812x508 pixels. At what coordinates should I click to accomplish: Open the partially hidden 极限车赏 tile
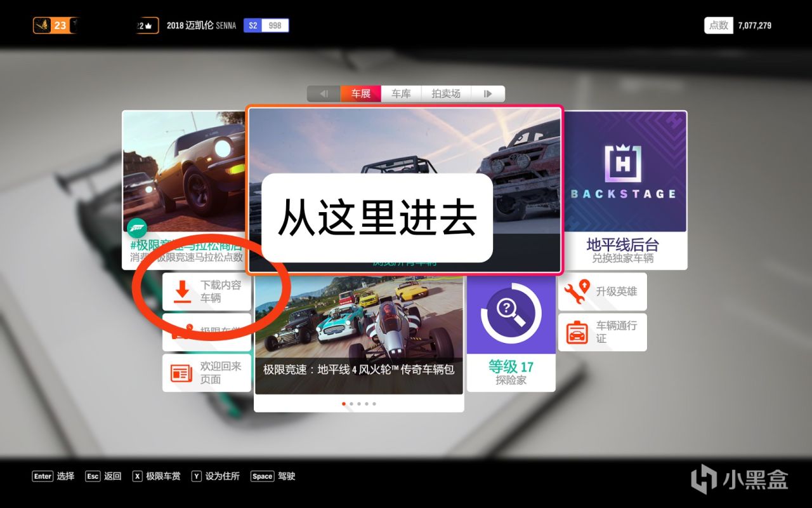[207, 332]
